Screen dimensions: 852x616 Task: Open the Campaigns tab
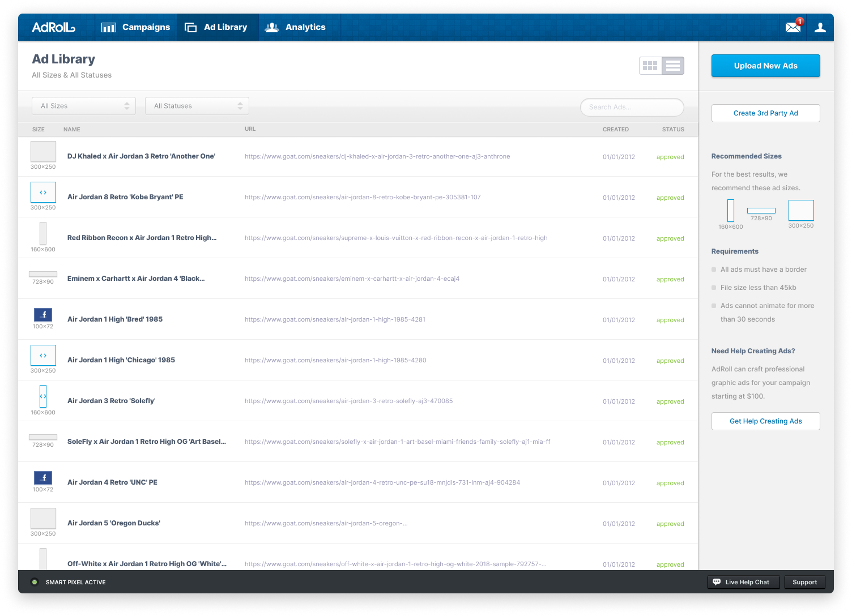[x=136, y=27]
